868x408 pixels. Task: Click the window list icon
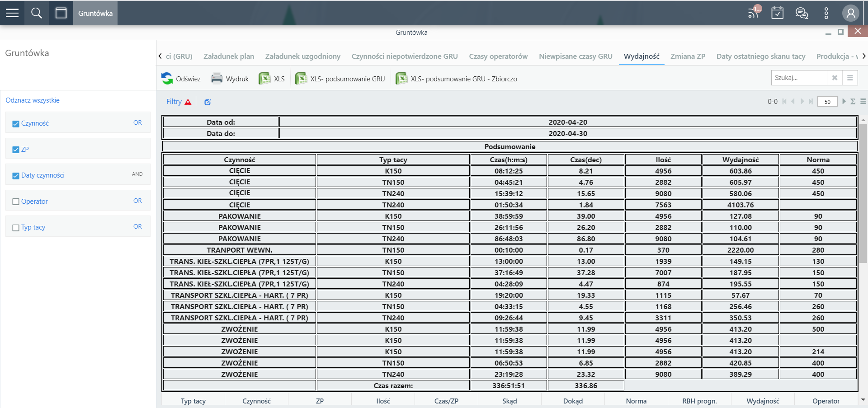[x=61, y=13]
